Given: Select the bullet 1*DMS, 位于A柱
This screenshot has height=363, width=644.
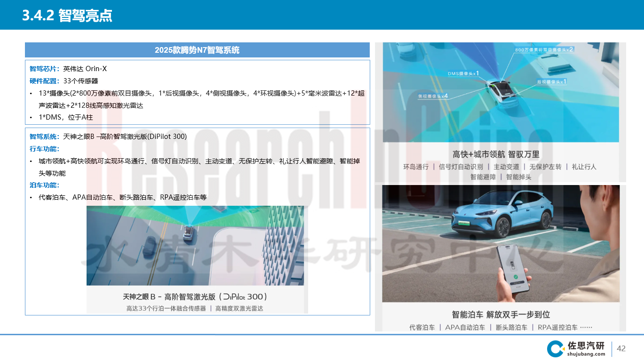Looking at the screenshot, I should tap(61, 118).
